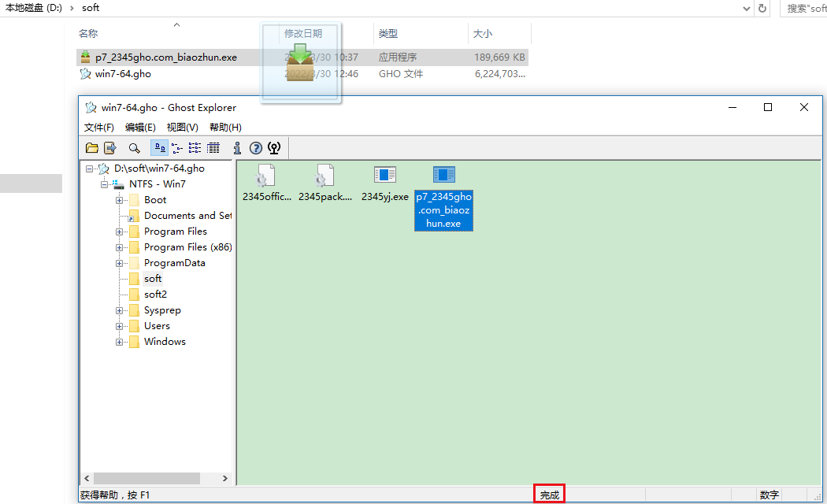This screenshot has width=827, height=504.
Task: Switch to small icons view mode
Action: pos(177,147)
